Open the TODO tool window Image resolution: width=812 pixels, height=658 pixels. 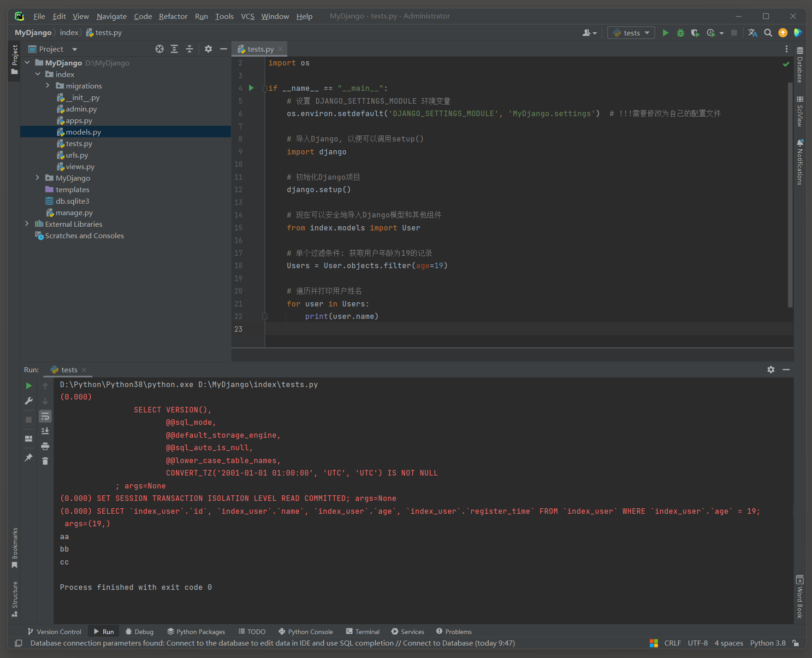coord(252,632)
